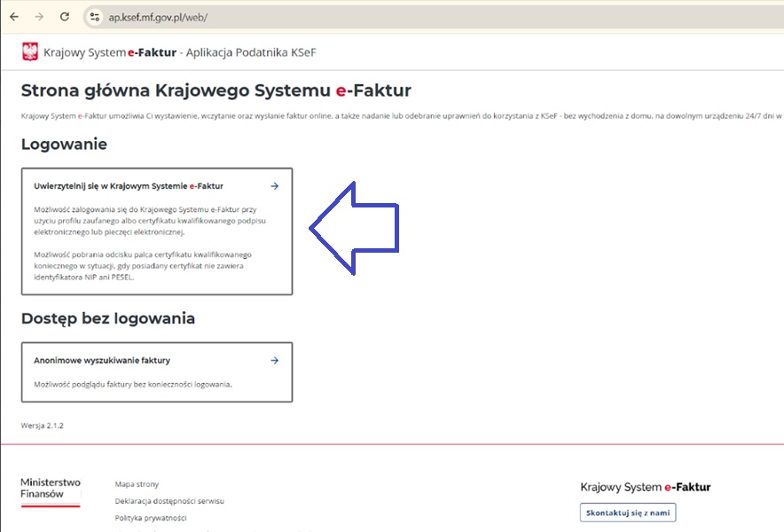
Task: Open Anonimowe wyszukiwanie faktury
Action: point(102,361)
